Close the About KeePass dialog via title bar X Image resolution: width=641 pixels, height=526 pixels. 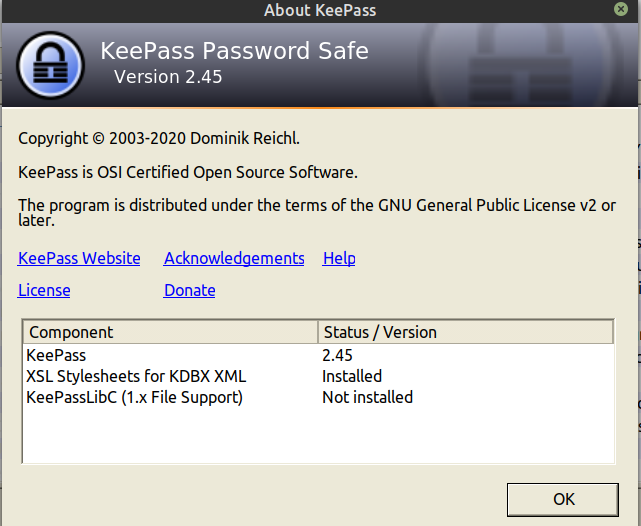[621, 9]
